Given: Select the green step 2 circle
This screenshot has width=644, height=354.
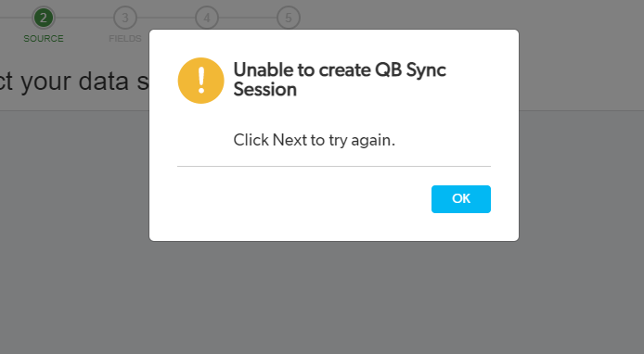Looking at the screenshot, I should (x=44, y=18).
